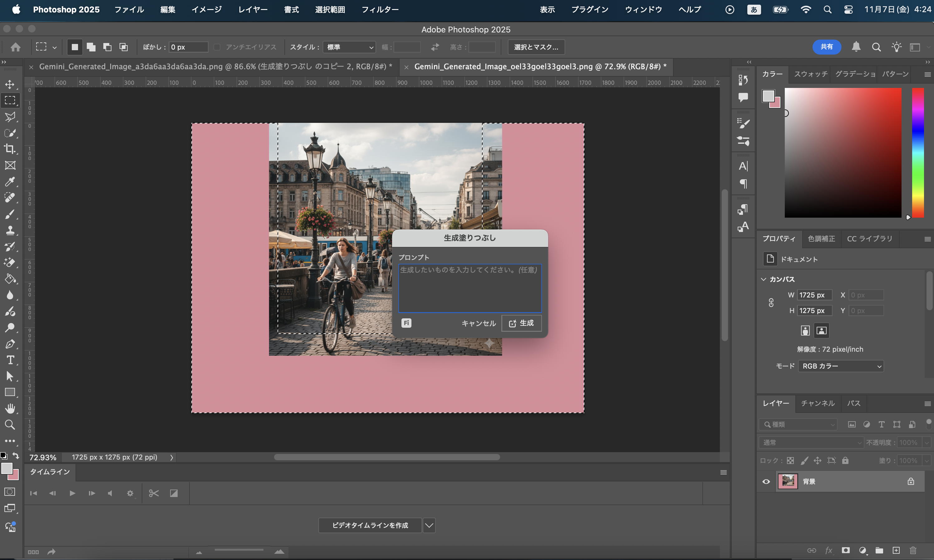Open the フィルター menu
This screenshot has height=560, width=934.
pyautogui.click(x=380, y=9)
